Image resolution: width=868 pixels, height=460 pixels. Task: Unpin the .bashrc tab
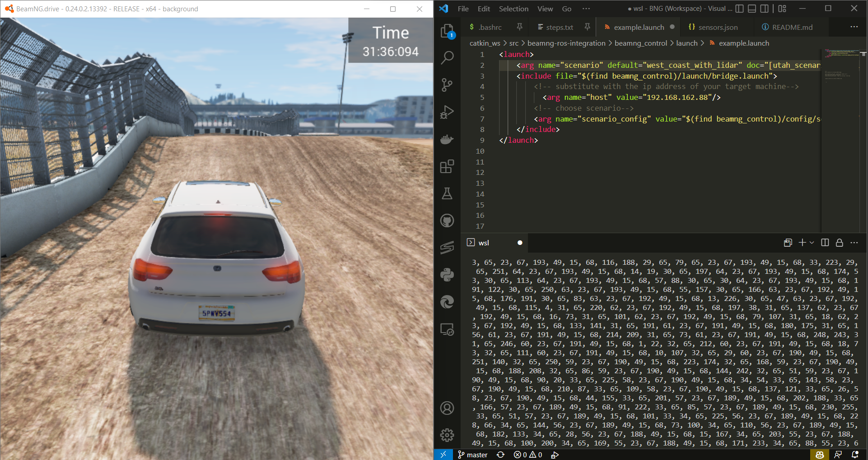point(520,27)
